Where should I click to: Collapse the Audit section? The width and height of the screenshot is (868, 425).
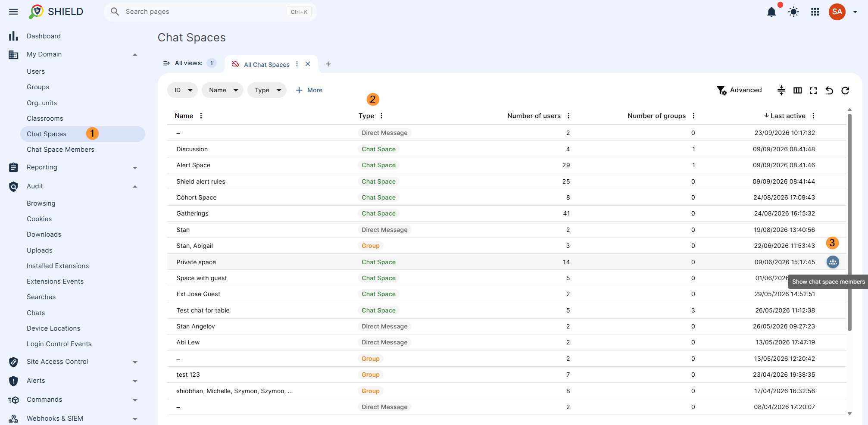tap(135, 186)
